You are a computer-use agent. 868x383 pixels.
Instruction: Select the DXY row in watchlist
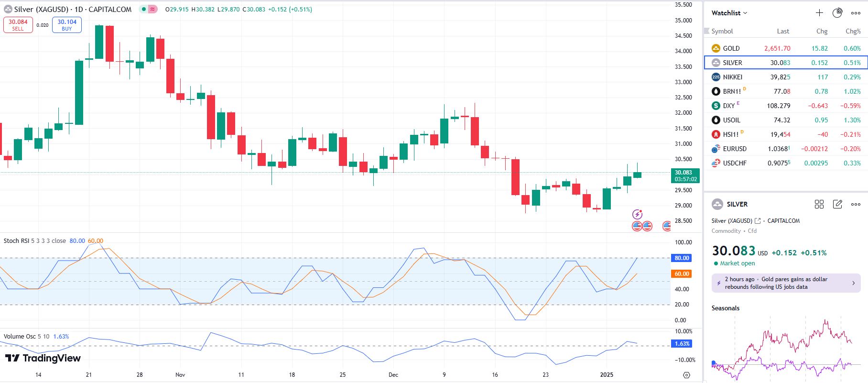coord(786,106)
